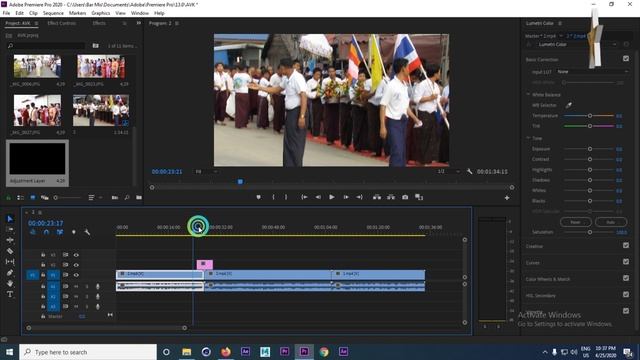
Task: Click Mark Out bracket button
Action: [x=286, y=197]
